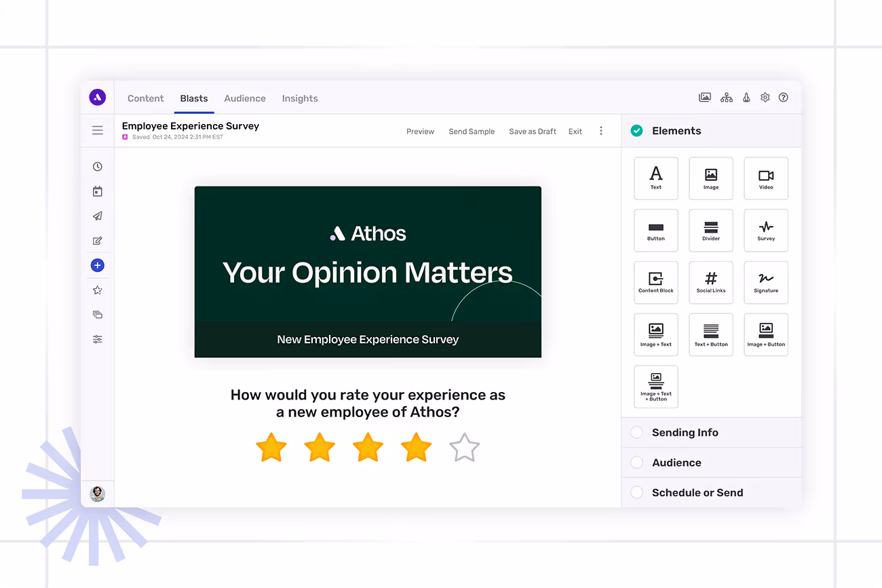Rate two stars in the survey
This screenshot has height=588, width=882.
[320, 448]
